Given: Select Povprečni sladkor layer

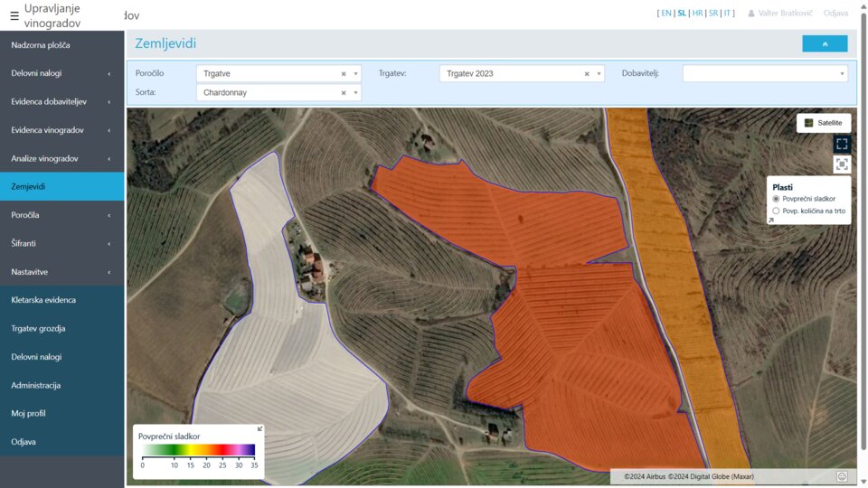Looking at the screenshot, I should point(776,198).
